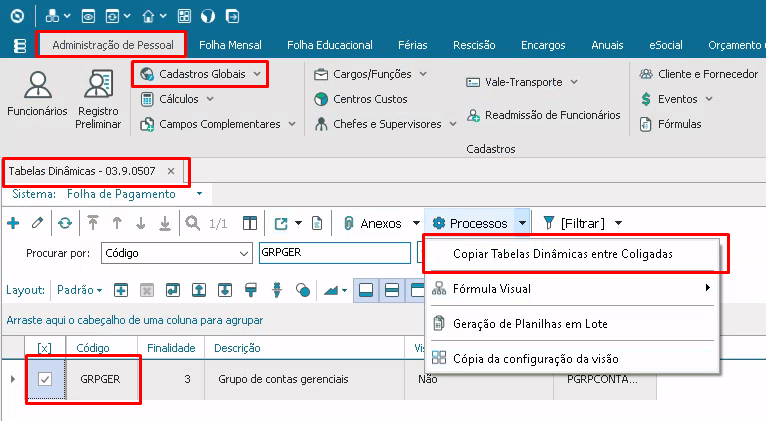Click the eye window icon in title bar
The width and height of the screenshot is (766, 421).
tap(88, 17)
